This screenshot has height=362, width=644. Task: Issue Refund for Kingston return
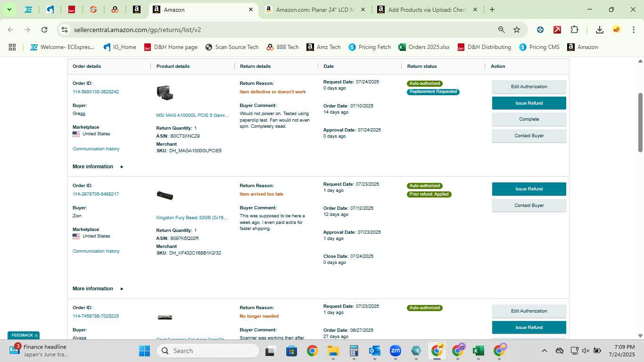point(529,189)
